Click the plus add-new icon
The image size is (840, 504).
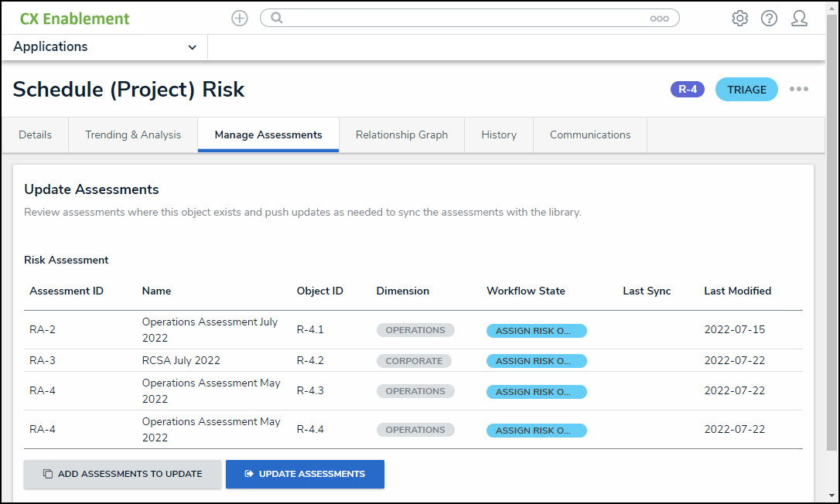tap(240, 19)
